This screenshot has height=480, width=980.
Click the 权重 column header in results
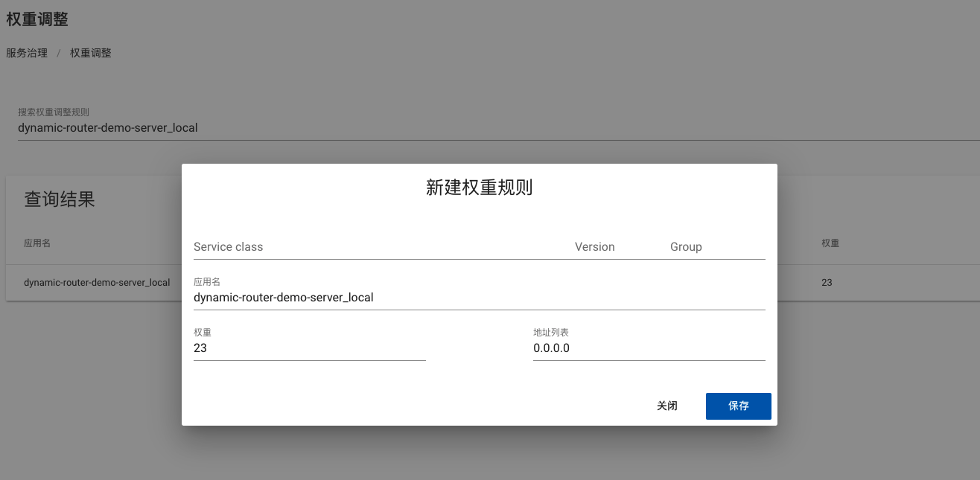click(830, 243)
